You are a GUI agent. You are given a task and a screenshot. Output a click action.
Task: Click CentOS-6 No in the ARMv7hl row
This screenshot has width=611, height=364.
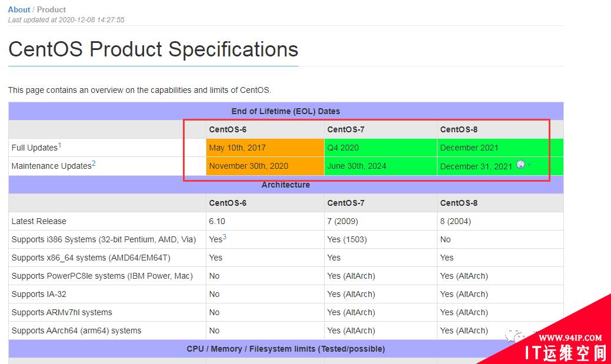tap(214, 313)
